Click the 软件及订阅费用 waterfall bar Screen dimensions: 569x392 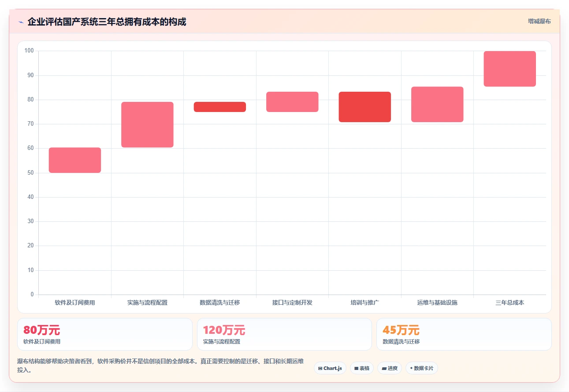[75, 160]
